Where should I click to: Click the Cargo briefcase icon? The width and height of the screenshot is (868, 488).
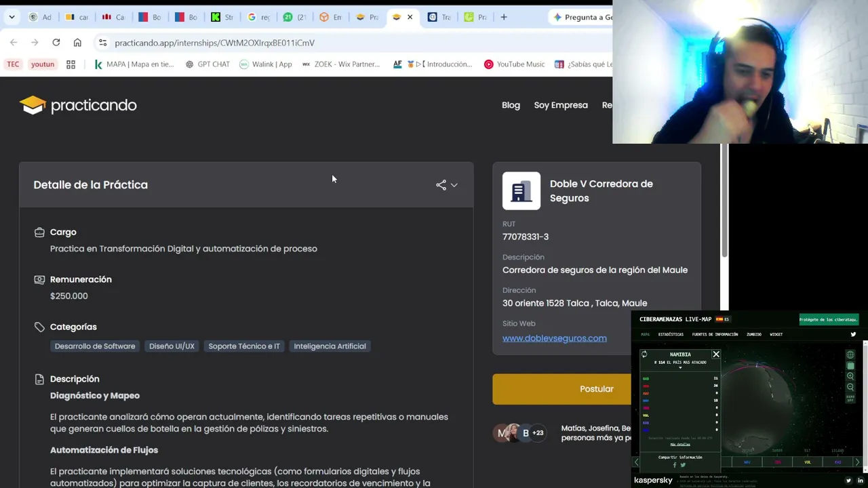click(x=39, y=232)
